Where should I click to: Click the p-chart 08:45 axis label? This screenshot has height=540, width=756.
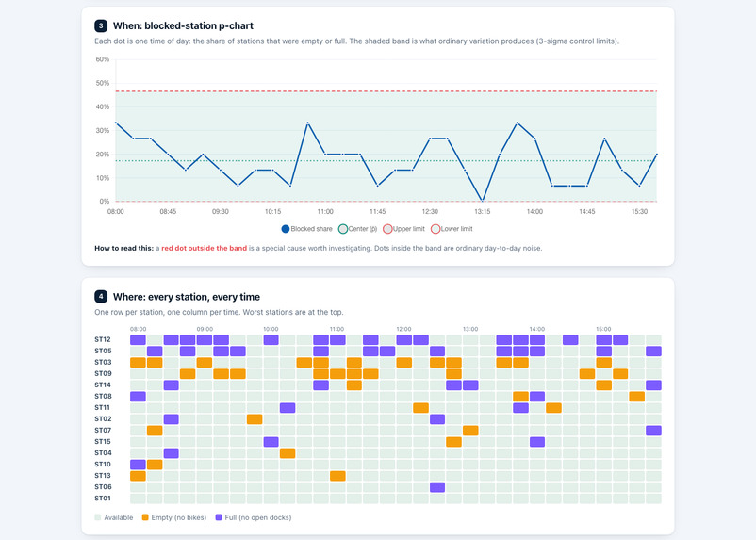click(x=168, y=212)
